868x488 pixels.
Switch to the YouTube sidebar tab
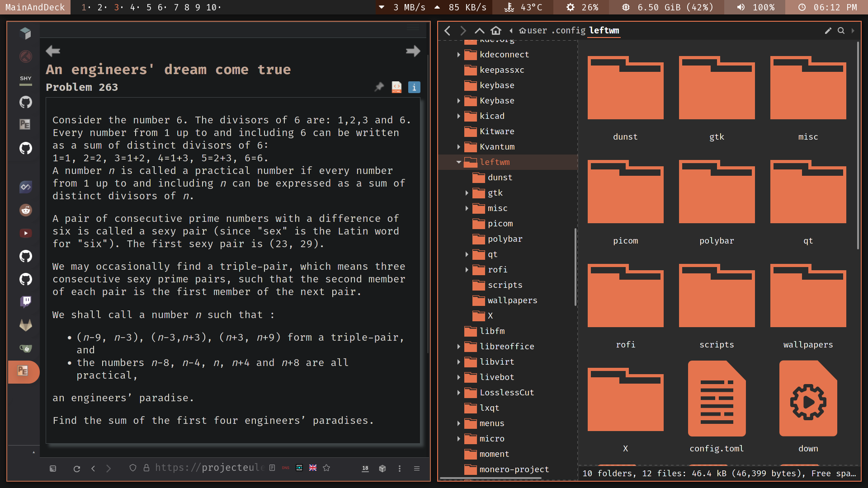tap(26, 233)
